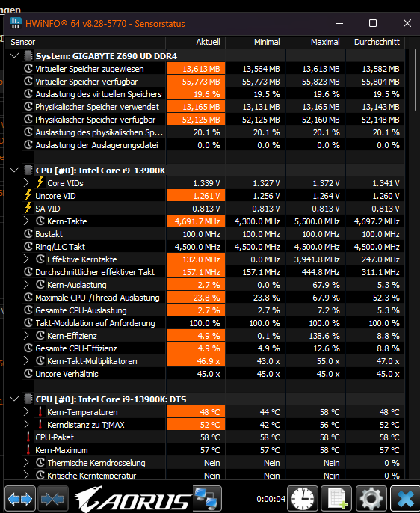Open the network remote monitoring icon
The height and width of the screenshot is (513, 420).
click(x=206, y=499)
